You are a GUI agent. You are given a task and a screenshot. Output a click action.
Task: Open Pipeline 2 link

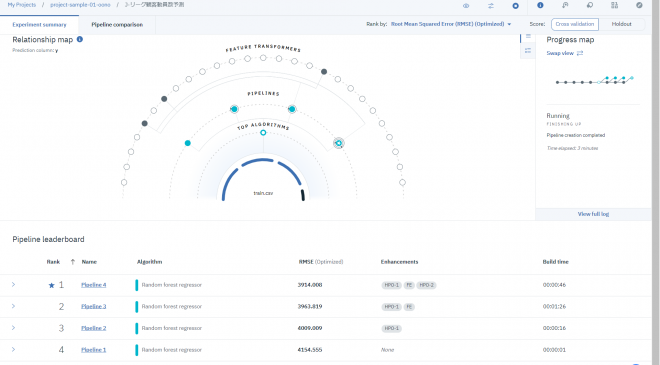click(93, 328)
